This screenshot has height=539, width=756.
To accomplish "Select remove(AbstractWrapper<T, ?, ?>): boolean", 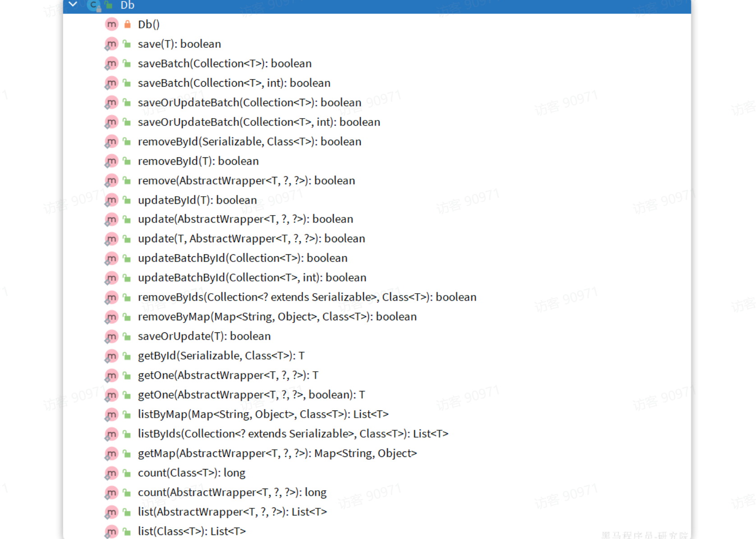I will (247, 180).
